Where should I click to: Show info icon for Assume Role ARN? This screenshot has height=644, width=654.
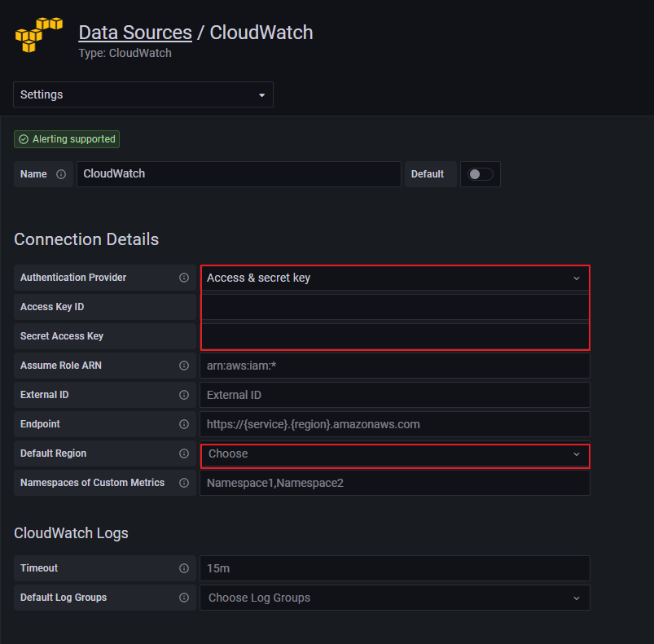(x=184, y=366)
